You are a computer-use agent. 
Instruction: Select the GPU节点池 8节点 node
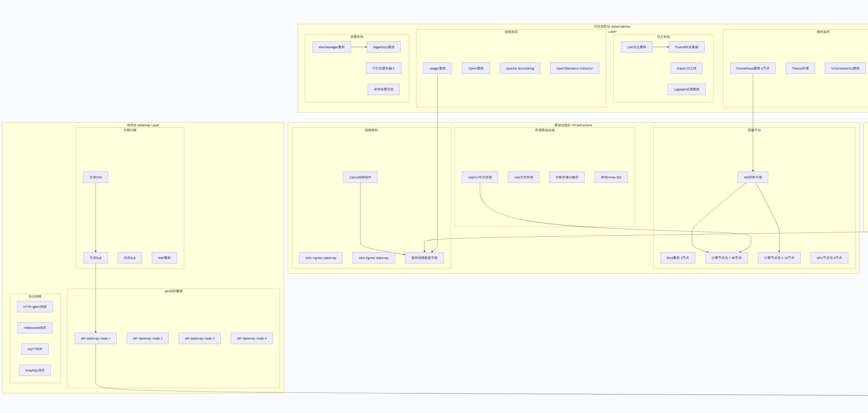[x=829, y=258]
